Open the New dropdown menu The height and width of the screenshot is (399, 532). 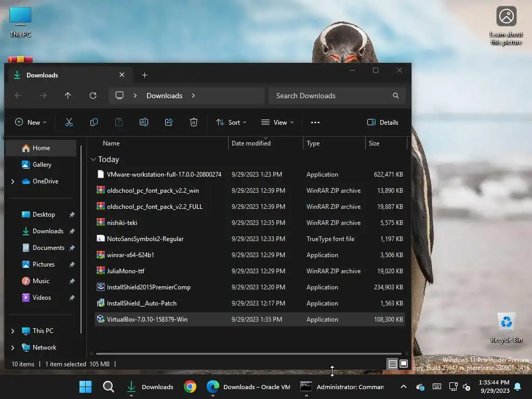tap(31, 122)
